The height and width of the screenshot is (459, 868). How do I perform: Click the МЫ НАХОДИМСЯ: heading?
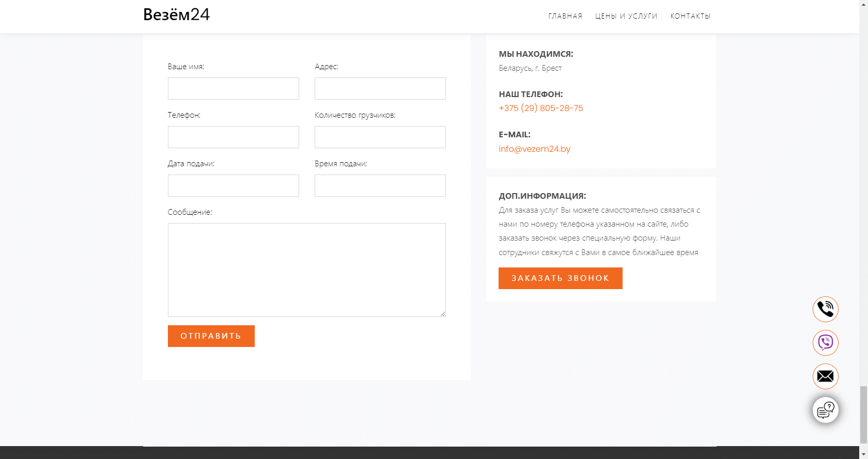(536, 54)
